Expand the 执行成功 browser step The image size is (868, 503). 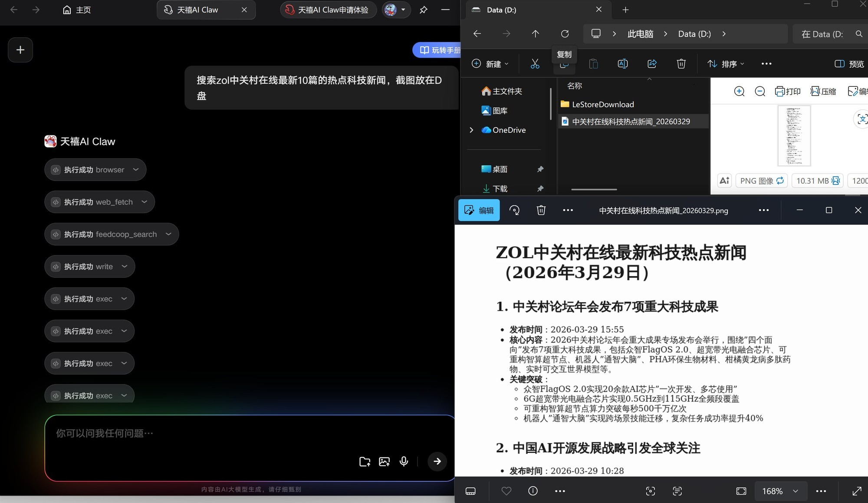pyautogui.click(x=95, y=170)
